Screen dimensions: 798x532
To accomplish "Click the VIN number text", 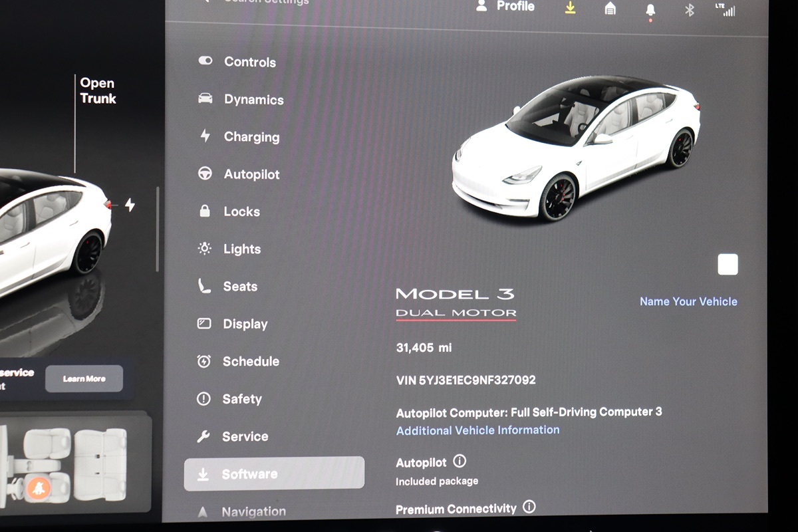I will coord(465,380).
